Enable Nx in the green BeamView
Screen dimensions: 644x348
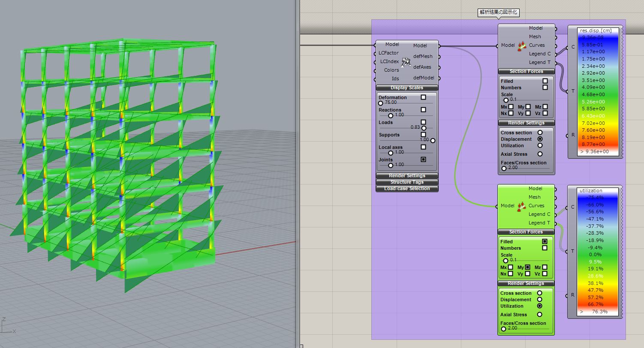511,274
